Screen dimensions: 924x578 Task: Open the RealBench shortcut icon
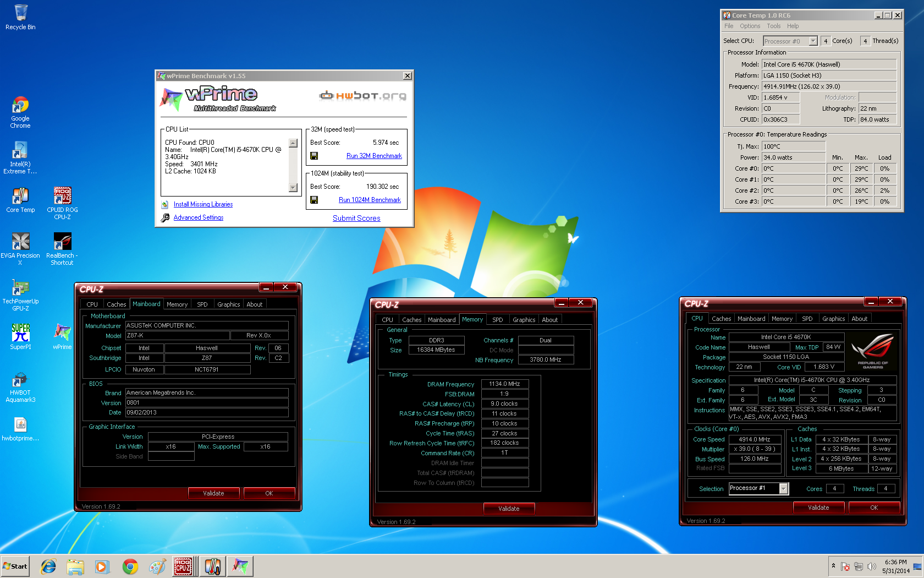click(62, 249)
